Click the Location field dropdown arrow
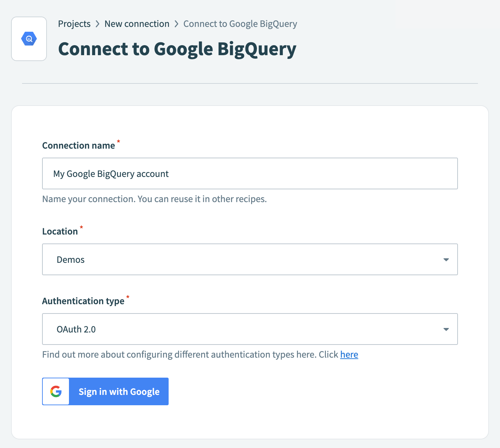Viewport: 500px width, 448px height. (x=446, y=259)
